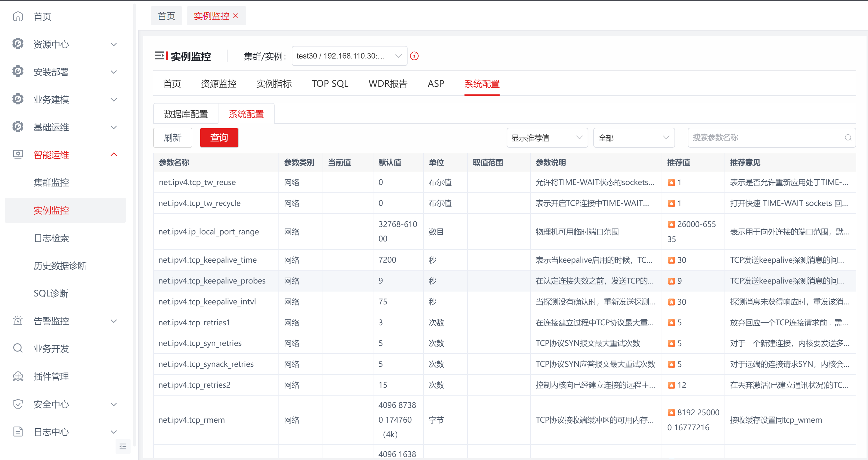Collapse the sidebar with the bottom fold icon
This screenshot has height=460, width=868.
[123, 446]
